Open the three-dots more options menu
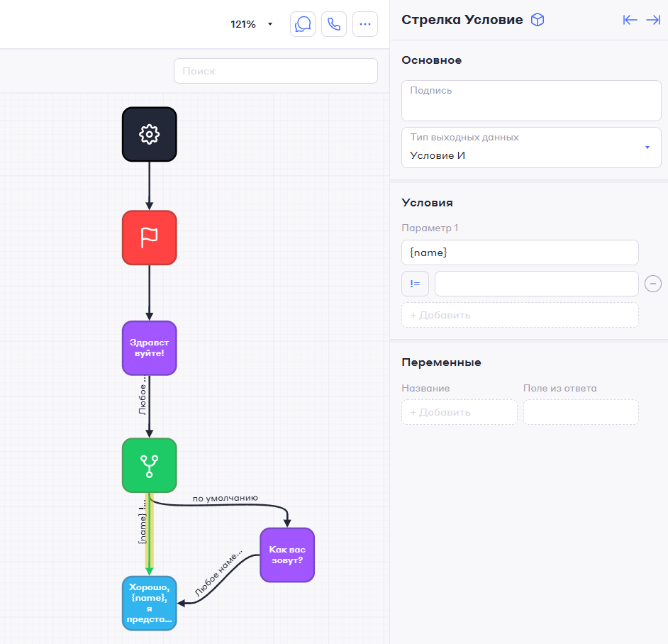The image size is (668, 644). coord(365,24)
